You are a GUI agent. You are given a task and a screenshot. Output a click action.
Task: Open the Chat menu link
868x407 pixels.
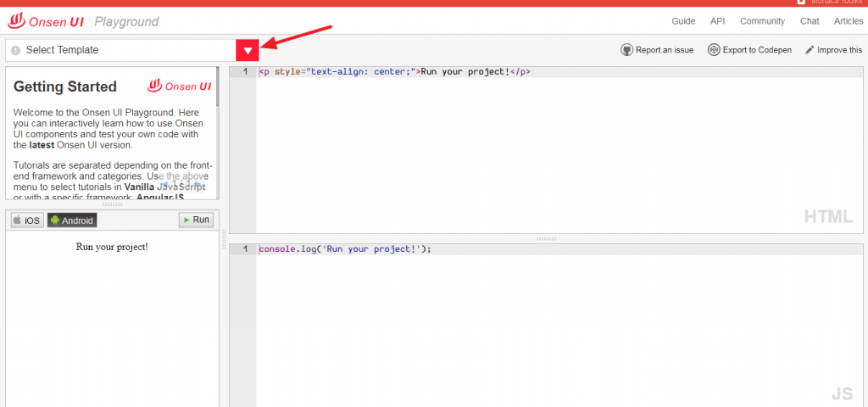tap(810, 21)
